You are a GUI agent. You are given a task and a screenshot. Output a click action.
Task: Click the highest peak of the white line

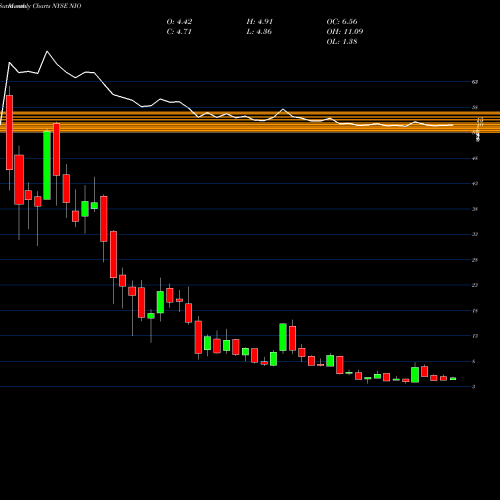click(47, 51)
